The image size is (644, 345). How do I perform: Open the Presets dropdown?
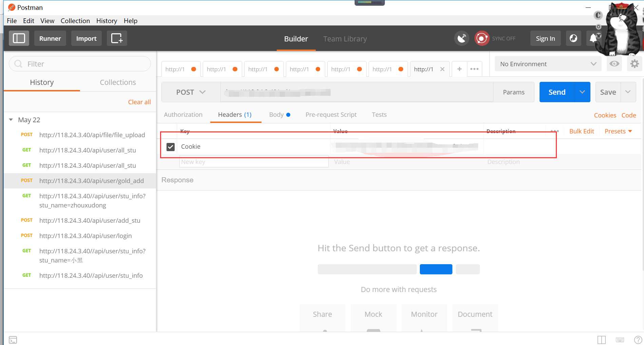[x=618, y=131]
